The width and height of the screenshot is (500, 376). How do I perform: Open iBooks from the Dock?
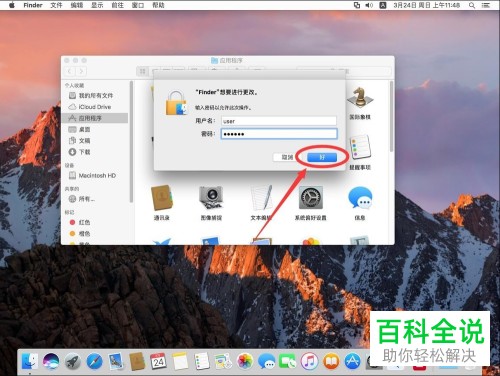[x=331, y=361]
